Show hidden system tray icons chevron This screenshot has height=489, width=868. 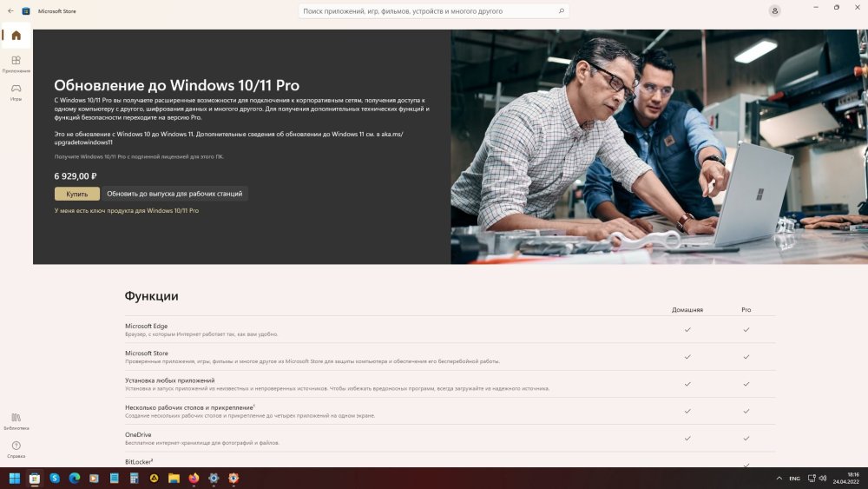[x=778, y=479]
